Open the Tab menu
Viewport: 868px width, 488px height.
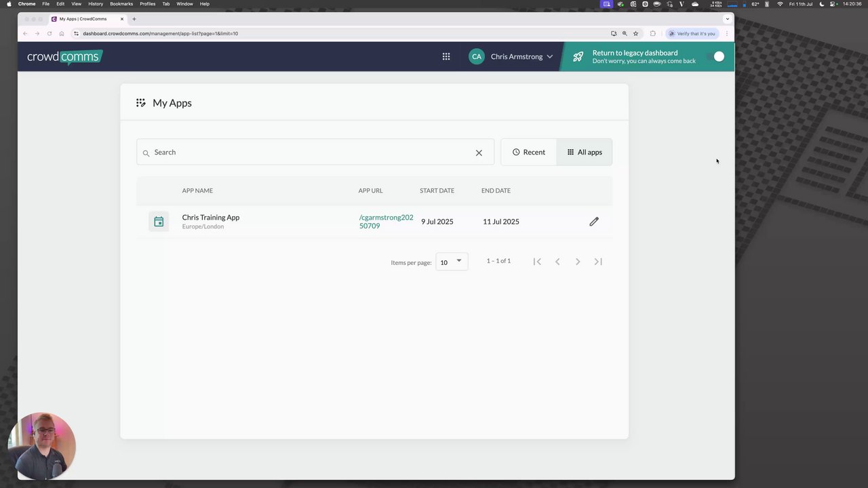(165, 4)
